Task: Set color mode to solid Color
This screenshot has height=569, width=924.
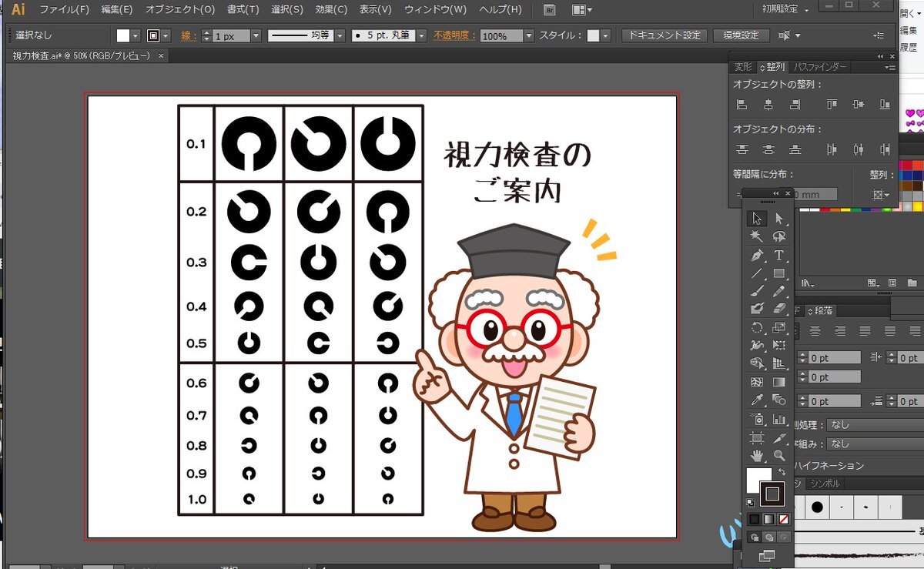Action: [755, 519]
